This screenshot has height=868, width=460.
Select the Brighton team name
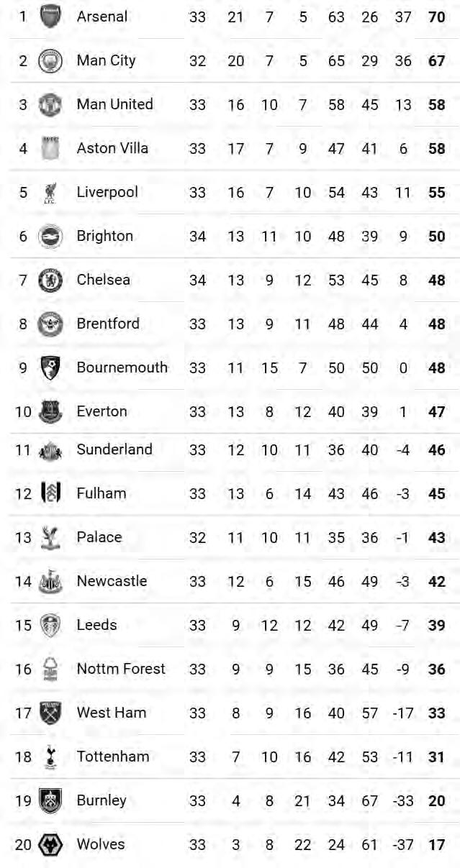pos(104,236)
